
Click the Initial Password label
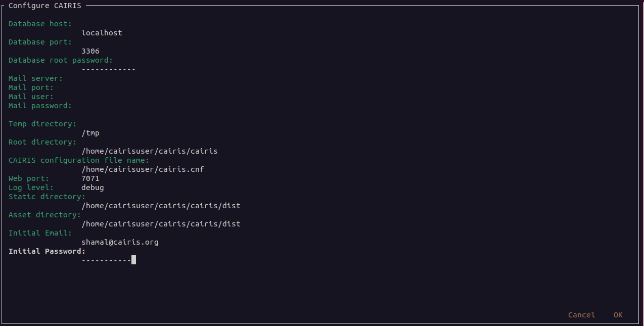click(x=47, y=251)
